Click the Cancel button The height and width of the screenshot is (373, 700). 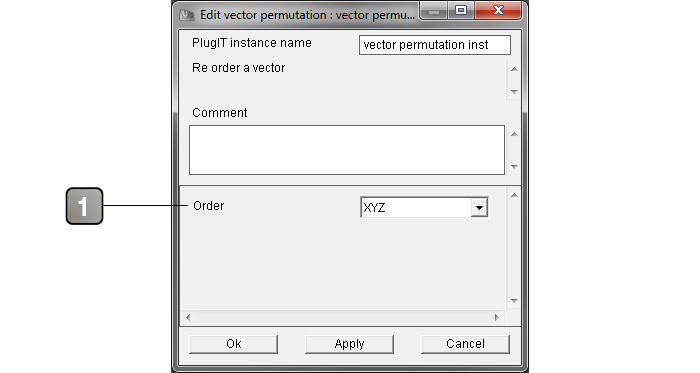[465, 344]
